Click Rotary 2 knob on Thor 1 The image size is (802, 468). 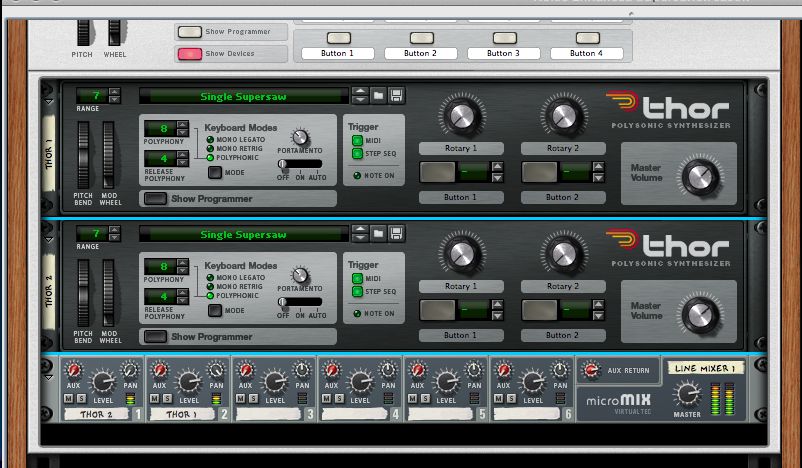[564, 116]
